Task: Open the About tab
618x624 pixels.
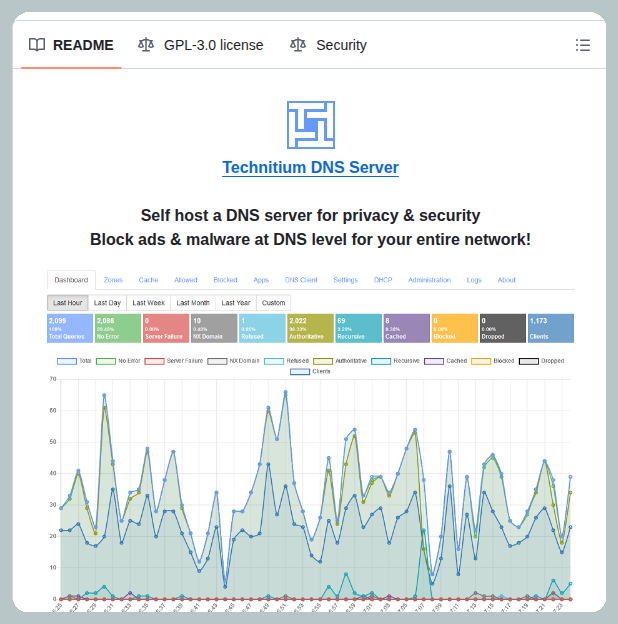Action: [x=506, y=280]
